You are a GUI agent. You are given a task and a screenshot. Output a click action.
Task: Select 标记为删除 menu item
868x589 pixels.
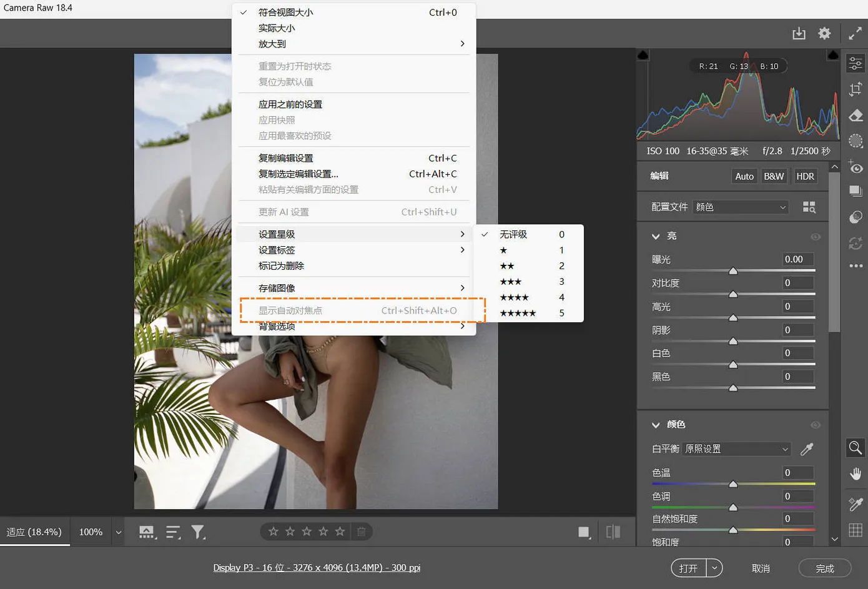coord(353,265)
